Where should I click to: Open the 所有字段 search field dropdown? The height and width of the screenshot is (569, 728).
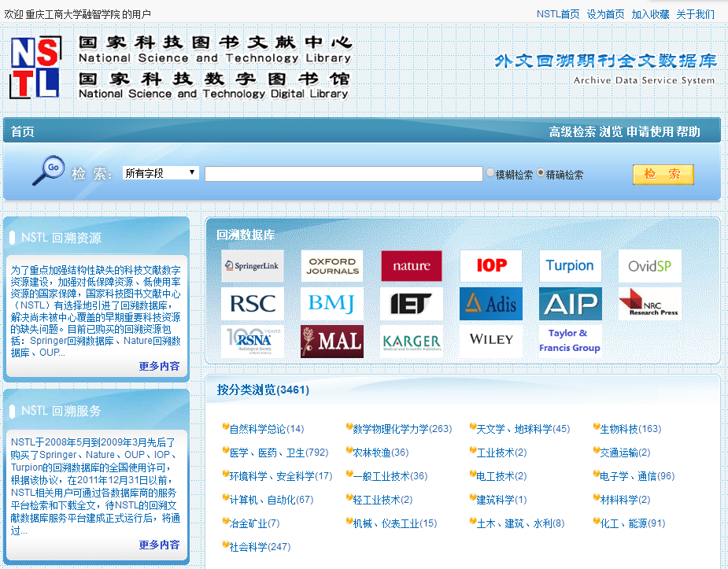click(161, 172)
